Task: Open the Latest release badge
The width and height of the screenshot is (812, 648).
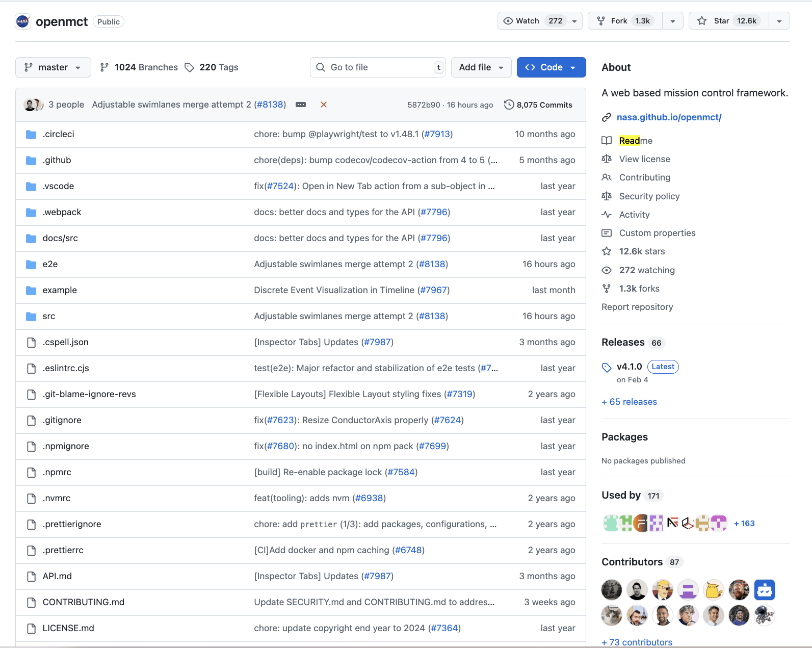Action: 663,367
